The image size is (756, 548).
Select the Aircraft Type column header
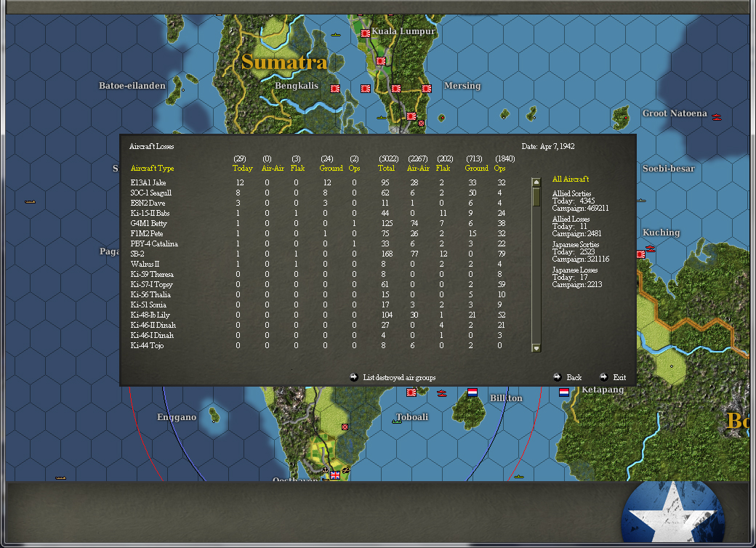(x=151, y=168)
